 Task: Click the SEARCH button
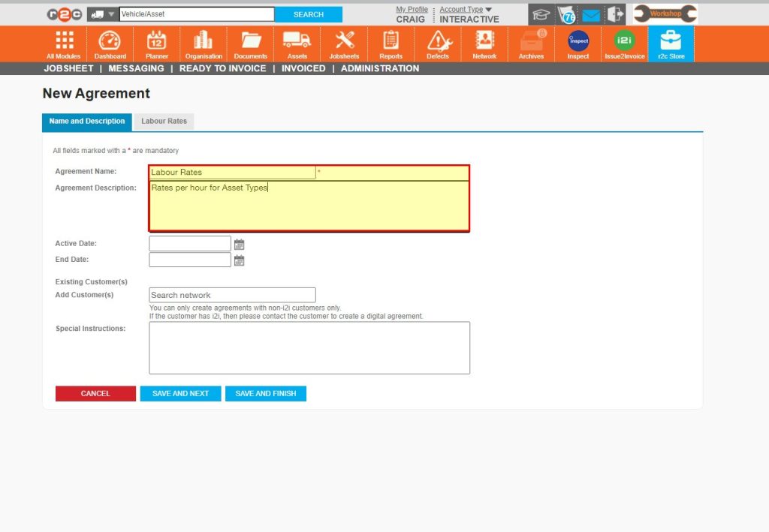coord(309,15)
